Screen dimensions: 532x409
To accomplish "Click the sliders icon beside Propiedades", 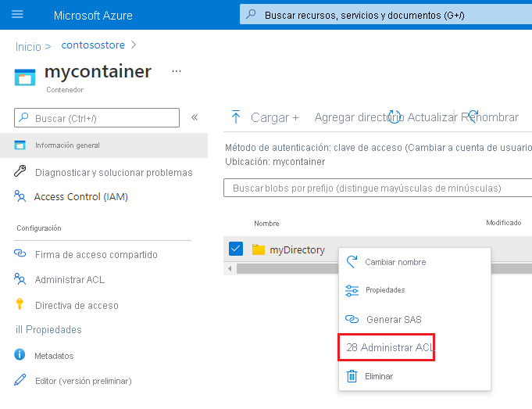I will click(x=352, y=291).
